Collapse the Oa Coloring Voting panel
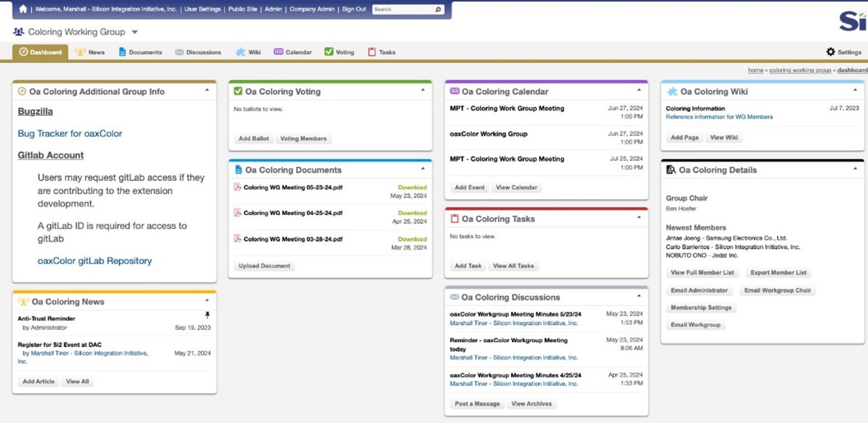The width and height of the screenshot is (868, 423). pos(423,90)
